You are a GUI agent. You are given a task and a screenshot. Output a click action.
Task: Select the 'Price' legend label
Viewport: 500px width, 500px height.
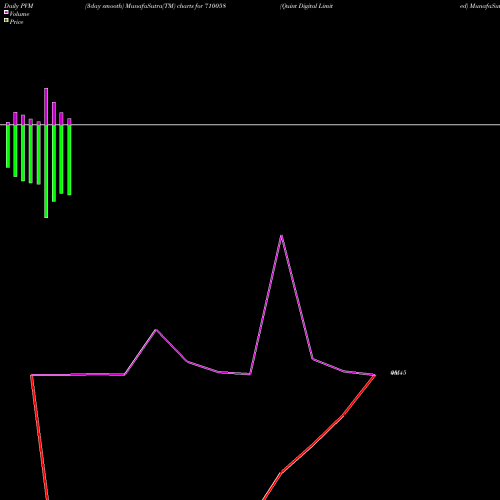click(16, 22)
